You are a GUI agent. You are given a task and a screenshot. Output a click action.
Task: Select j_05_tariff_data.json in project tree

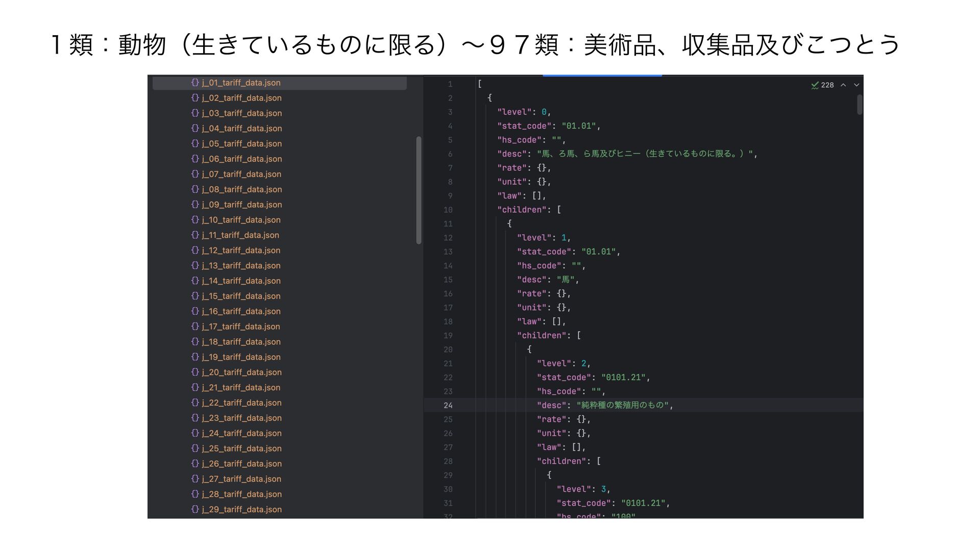coord(236,144)
